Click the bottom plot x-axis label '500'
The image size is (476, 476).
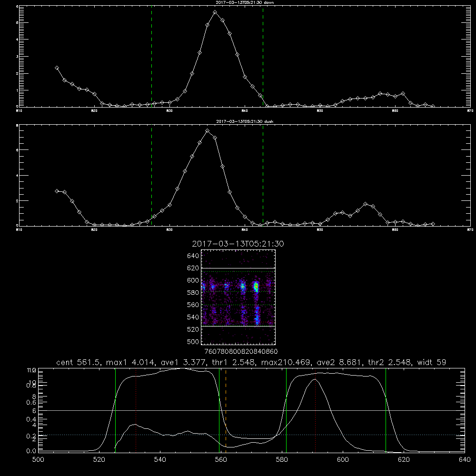38,459
